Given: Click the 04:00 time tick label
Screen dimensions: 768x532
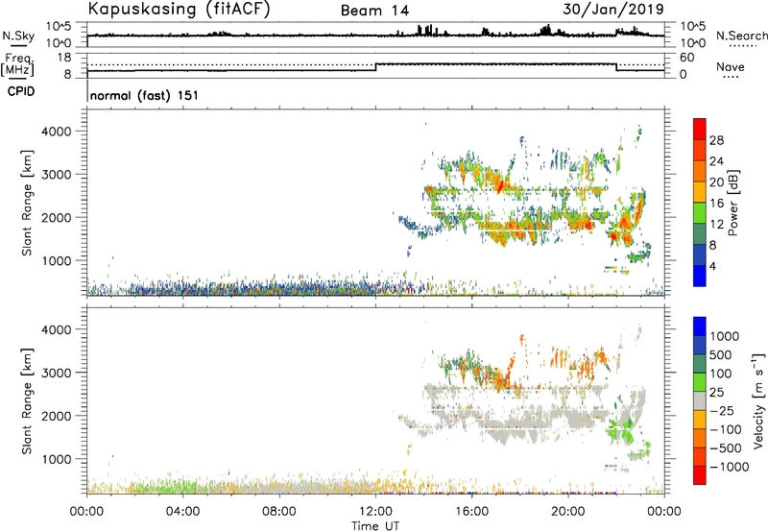Looking at the screenshot, I should 182,512.
